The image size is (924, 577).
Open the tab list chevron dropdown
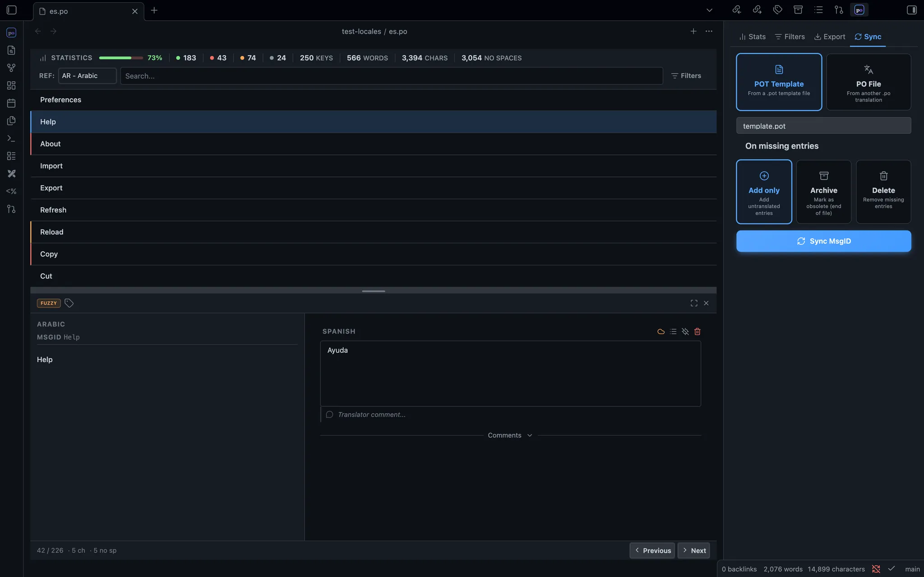709,10
